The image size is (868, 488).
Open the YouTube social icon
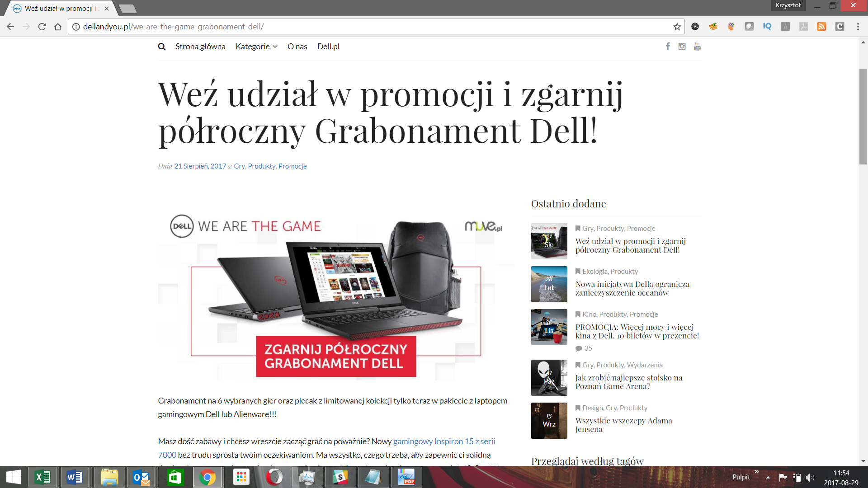[697, 46]
